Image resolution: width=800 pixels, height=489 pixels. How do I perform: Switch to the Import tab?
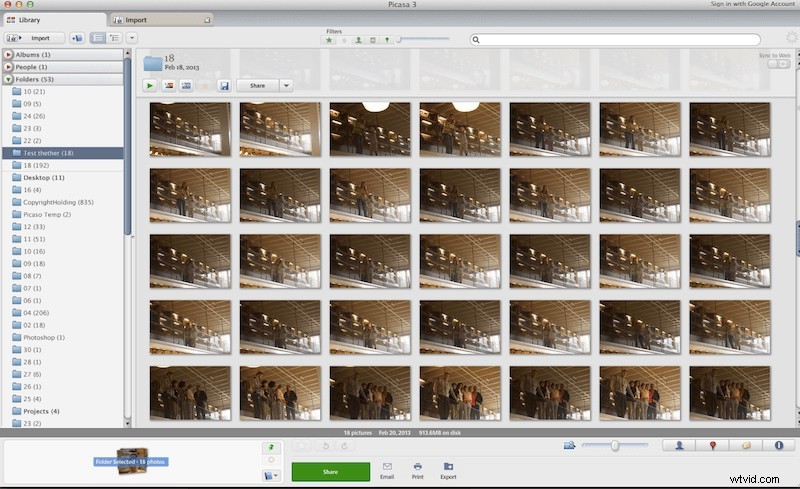point(161,20)
